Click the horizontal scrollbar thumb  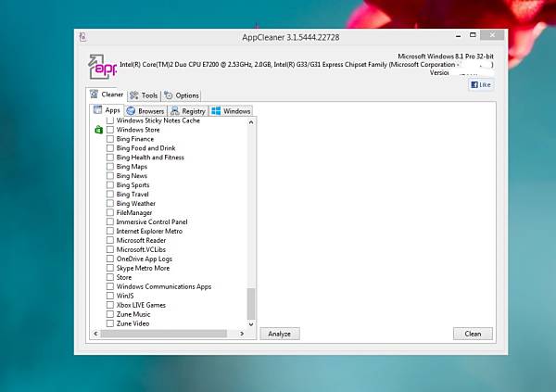click(164, 334)
